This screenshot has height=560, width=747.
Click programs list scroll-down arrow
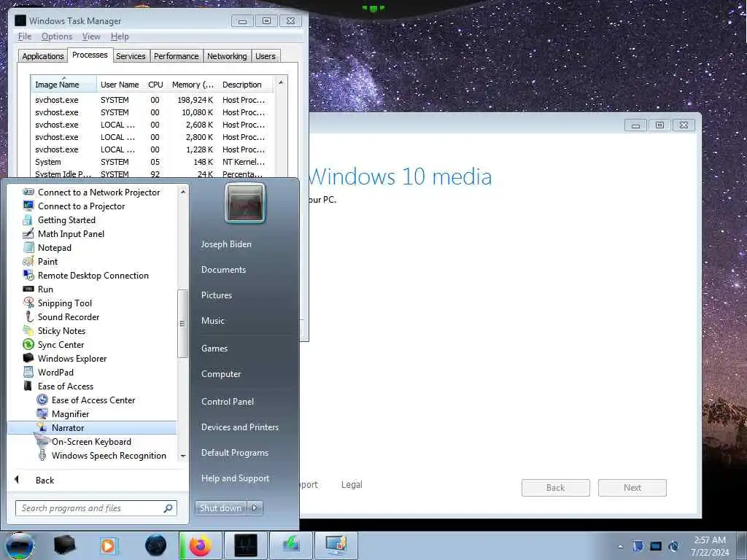pos(183,456)
